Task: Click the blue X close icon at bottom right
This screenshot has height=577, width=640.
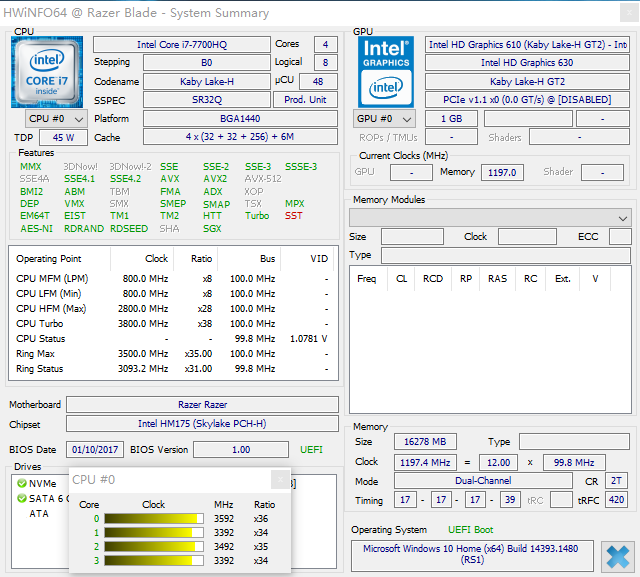Action: click(617, 556)
